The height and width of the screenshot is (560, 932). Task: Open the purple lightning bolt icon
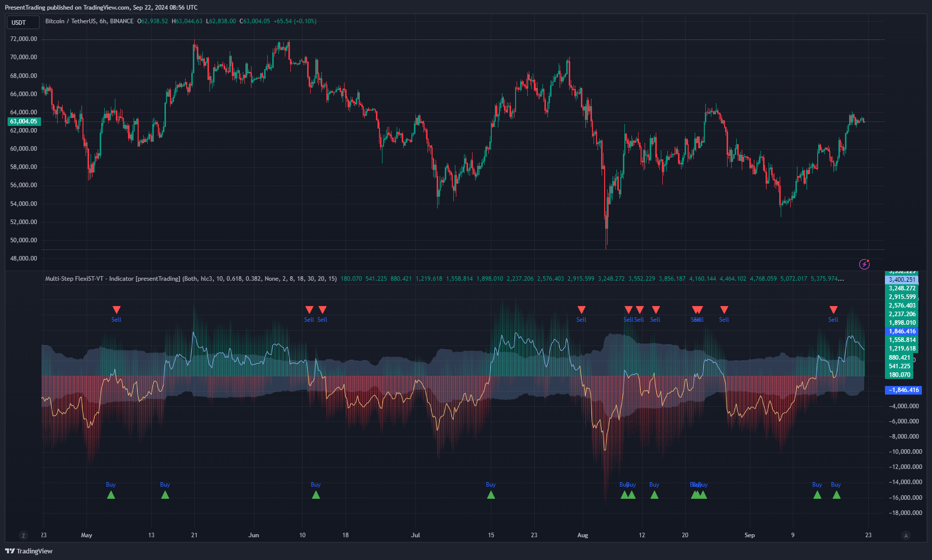[864, 264]
